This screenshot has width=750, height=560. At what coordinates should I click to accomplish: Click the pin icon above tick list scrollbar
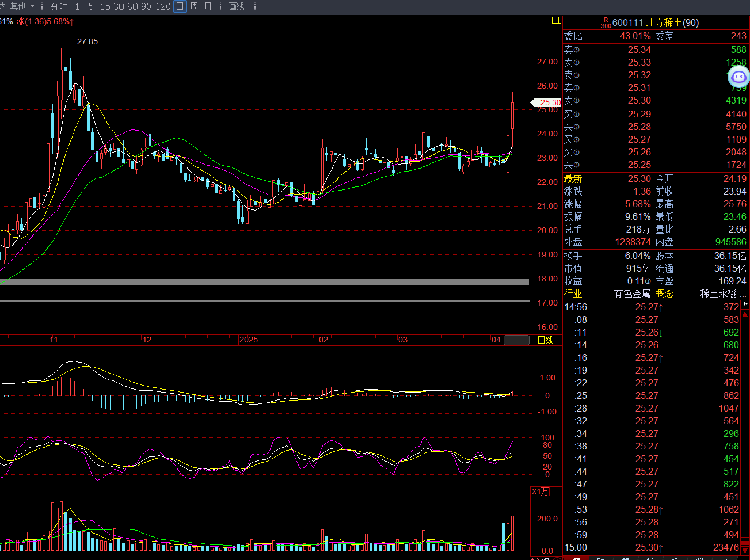(744, 306)
